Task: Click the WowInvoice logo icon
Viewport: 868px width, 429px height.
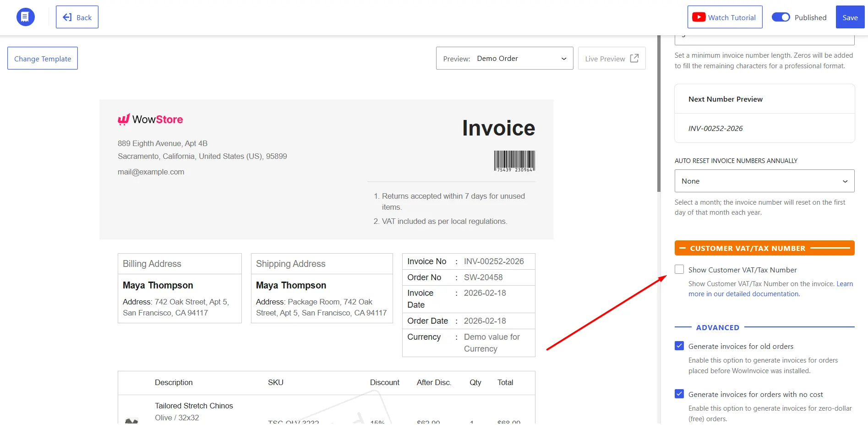Action: click(x=25, y=17)
